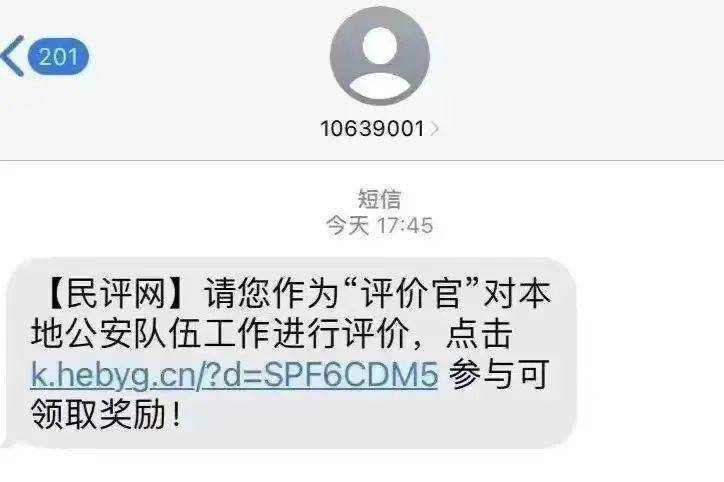Tap the 领取奖励！ text in the bubble

[x=107, y=414]
